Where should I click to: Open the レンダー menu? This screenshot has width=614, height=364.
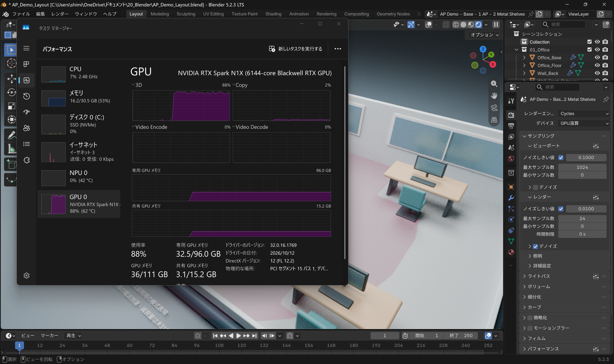point(60,14)
